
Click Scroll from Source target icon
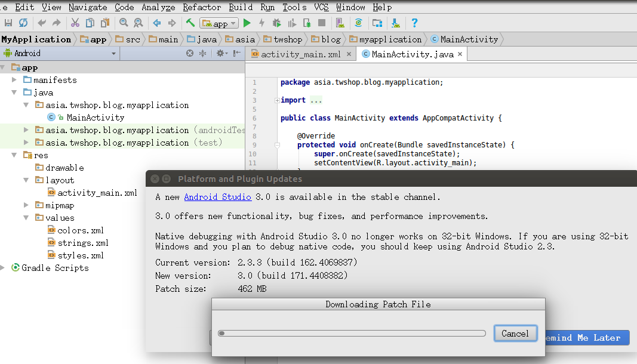click(x=190, y=53)
